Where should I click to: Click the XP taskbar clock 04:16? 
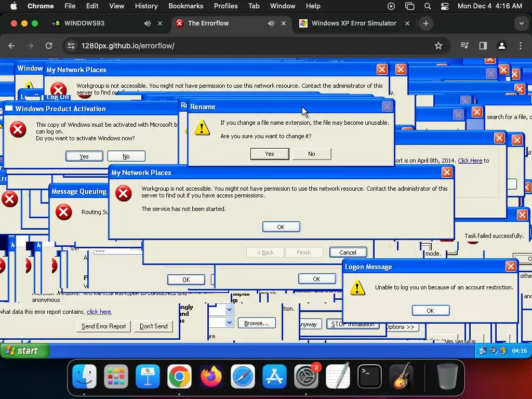click(519, 351)
